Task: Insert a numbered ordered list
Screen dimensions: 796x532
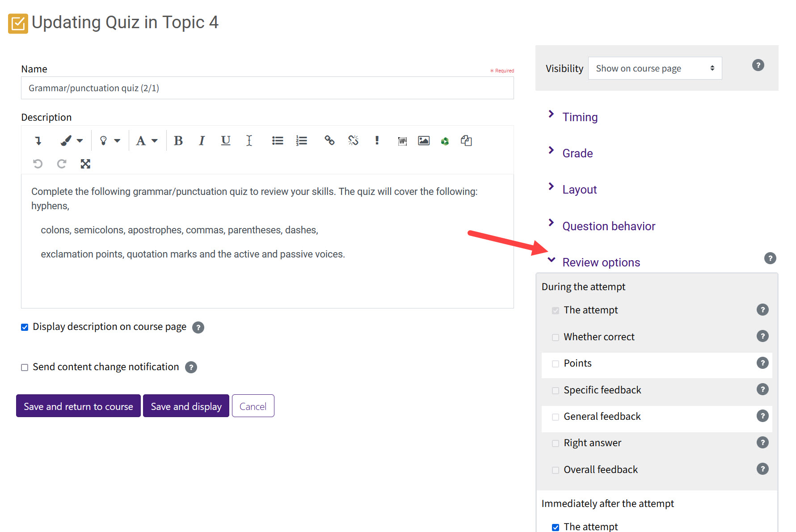Action: click(x=302, y=141)
